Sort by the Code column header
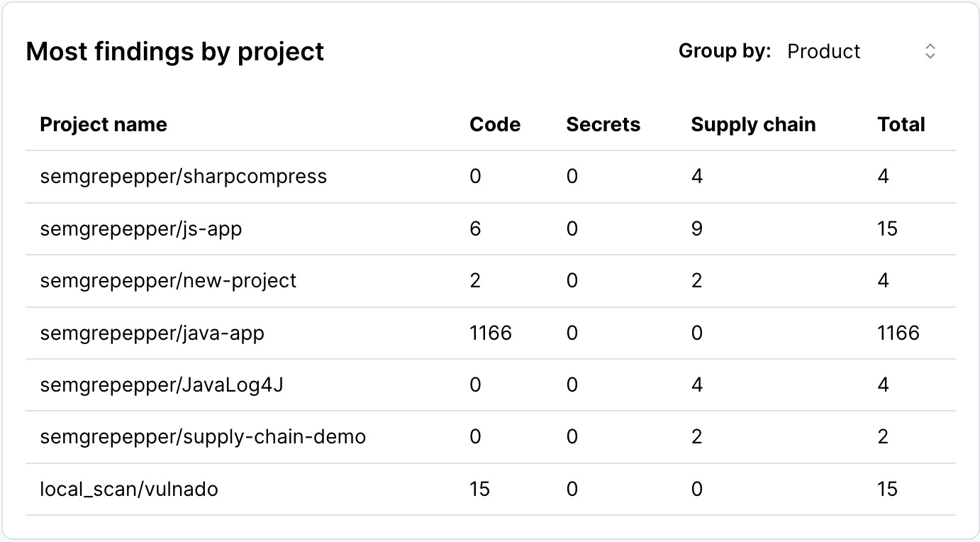Image resolution: width=980 pixels, height=542 pixels. pos(495,124)
